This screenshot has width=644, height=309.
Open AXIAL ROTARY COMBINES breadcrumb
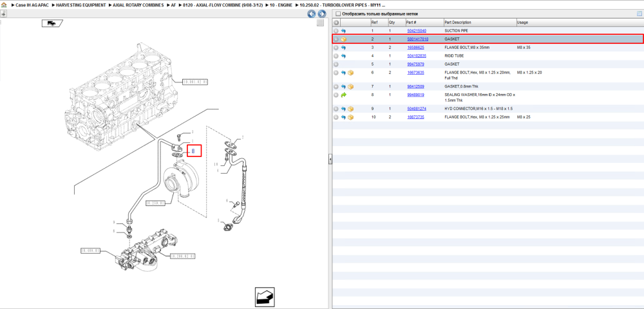click(x=138, y=5)
